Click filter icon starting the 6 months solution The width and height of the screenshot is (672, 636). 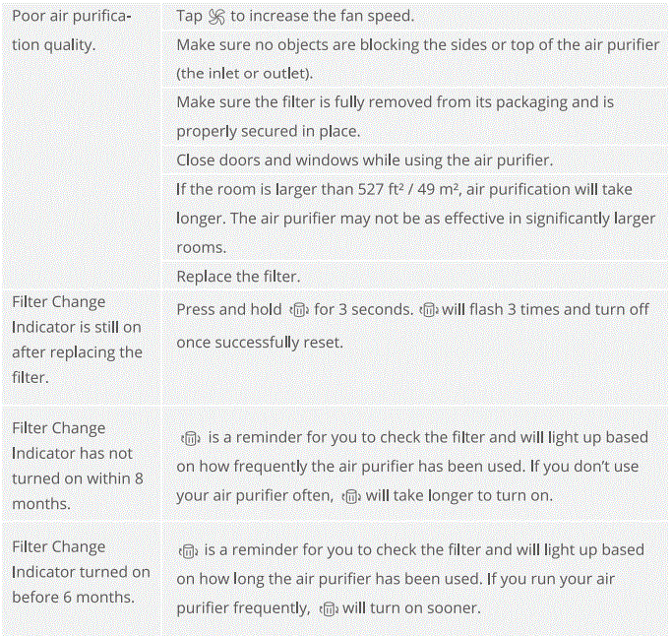pyautogui.click(x=190, y=550)
